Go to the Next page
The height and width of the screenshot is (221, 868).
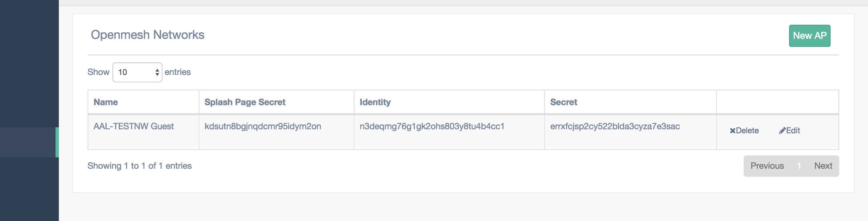pos(823,166)
